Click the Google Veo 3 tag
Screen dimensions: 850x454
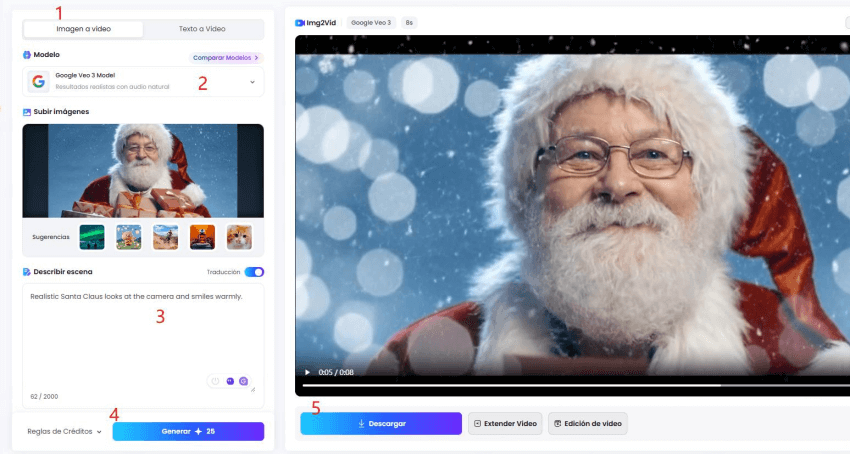point(371,23)
